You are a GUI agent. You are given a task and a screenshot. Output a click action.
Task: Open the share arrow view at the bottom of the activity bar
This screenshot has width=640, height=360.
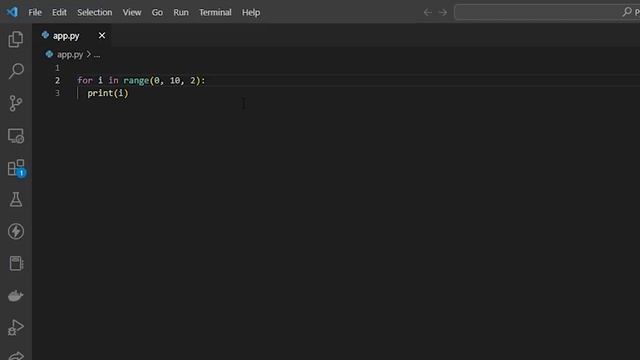click(x=16, y=356)
